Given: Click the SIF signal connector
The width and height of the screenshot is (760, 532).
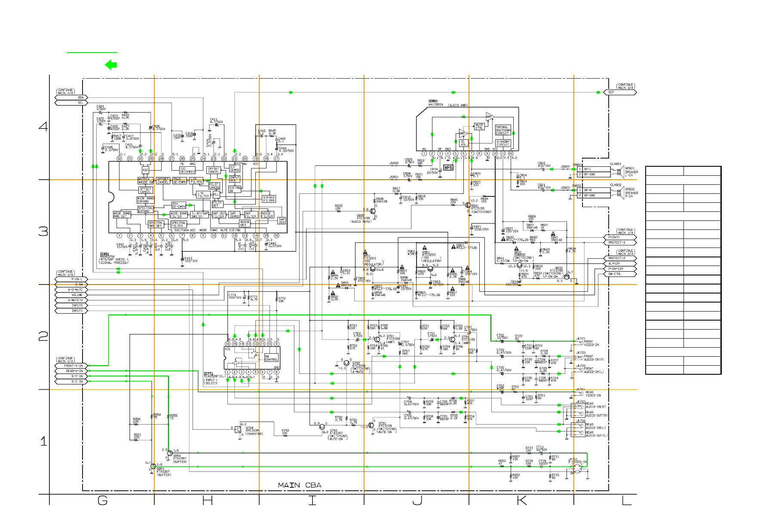Looking at the screenshot, I should coord(620,92).
